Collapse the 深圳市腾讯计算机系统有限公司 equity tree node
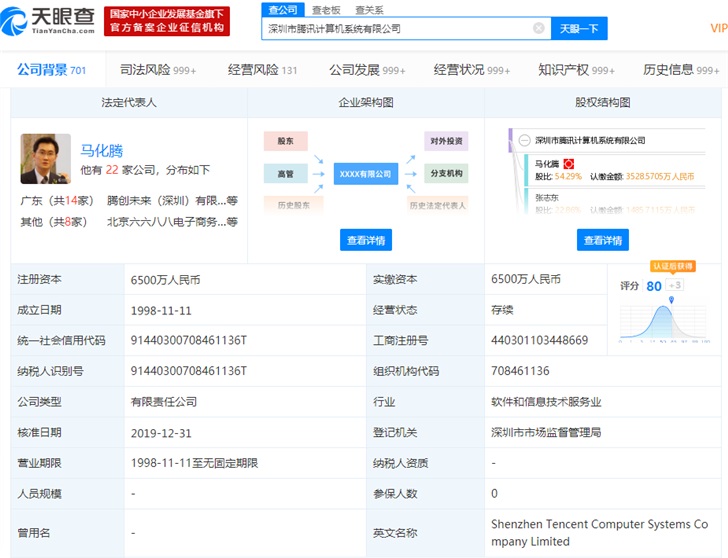The width and height of the screenshot is (728, 558). pos(524,140)
